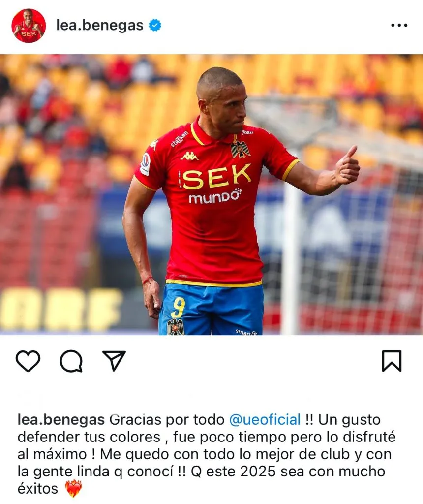The width and height of the screenshot is (423, 504).
Task: Click the SEK sponsor logo on the jersey
Action: click(x=215, y=176)
